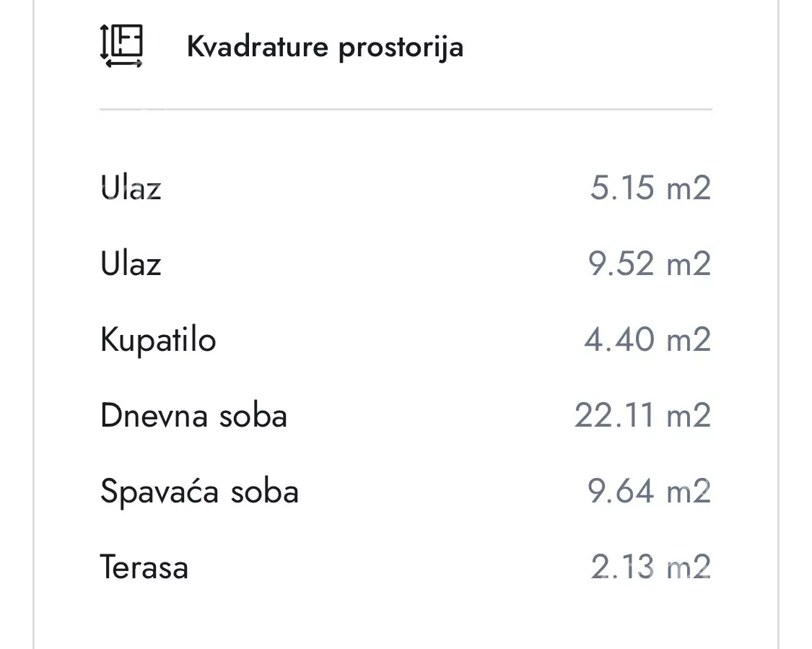Click the Spavaća soba label
812x649 pixels.
pyautogui.click(x=199, y=491)
